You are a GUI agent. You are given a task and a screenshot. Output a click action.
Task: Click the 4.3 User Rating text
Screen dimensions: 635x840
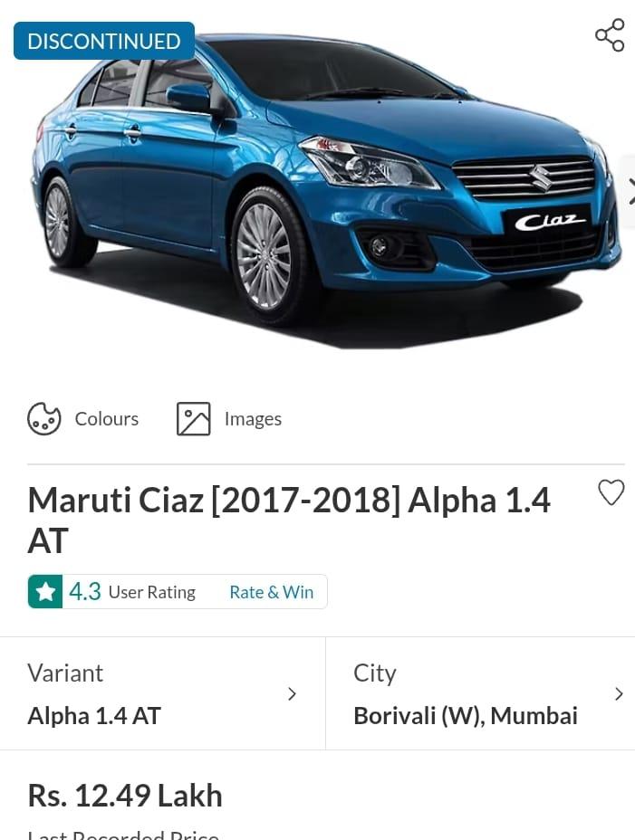[x=132, y=592]
